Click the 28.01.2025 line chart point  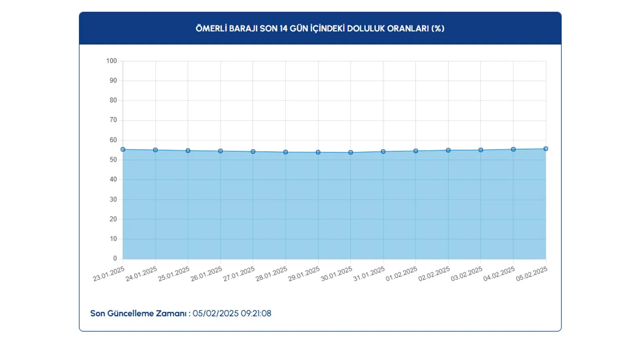pyautogui.click(x=285, y=152)
